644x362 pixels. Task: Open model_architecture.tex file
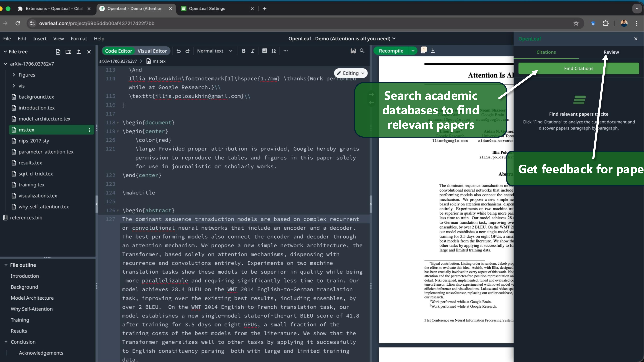(x=44, y=119)
